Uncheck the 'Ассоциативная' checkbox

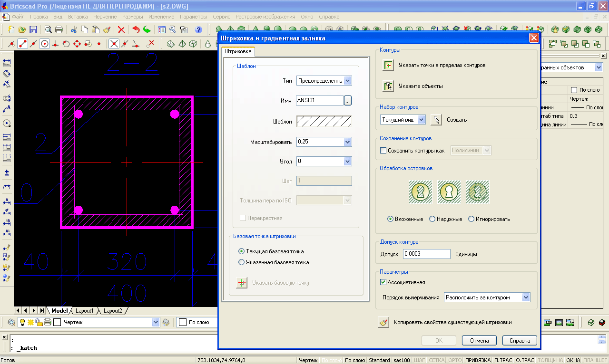tap(383, 282)
